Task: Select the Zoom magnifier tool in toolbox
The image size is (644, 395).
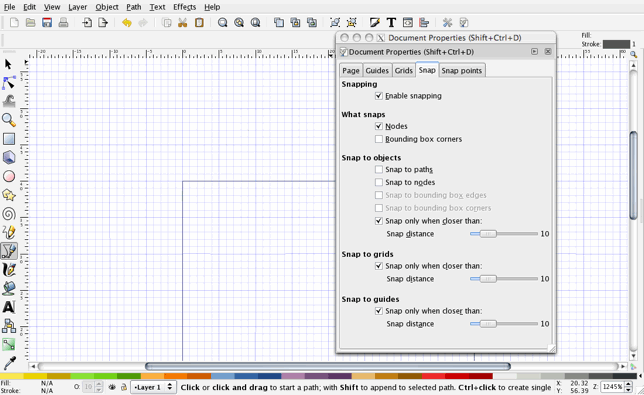Action: tap(9, 119)
